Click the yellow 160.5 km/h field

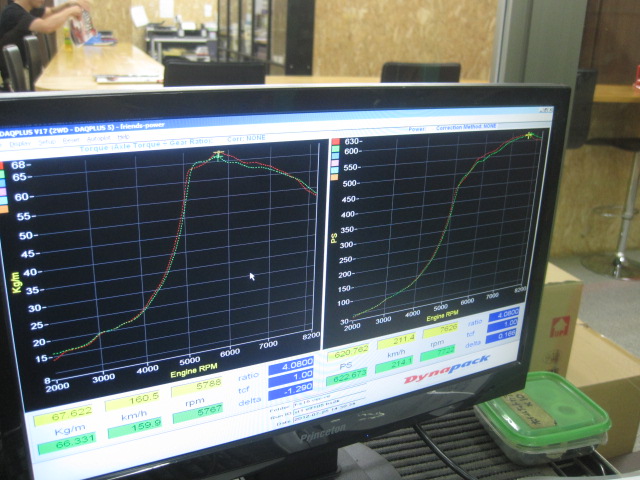coord(133,400)
